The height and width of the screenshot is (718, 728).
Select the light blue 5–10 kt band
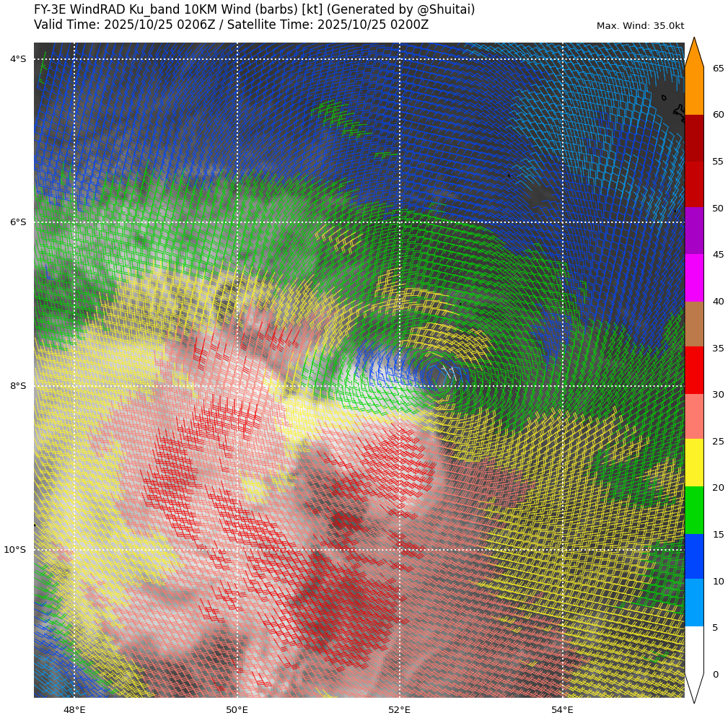694,603
